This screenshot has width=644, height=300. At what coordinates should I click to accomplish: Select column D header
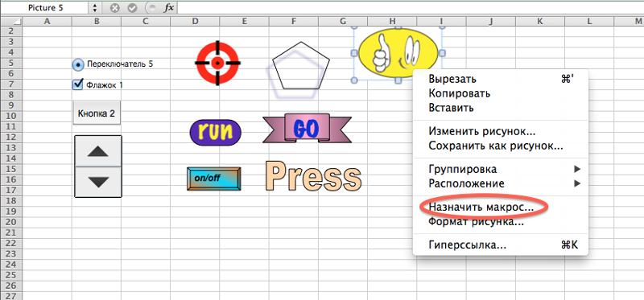[x=195, y=22]
